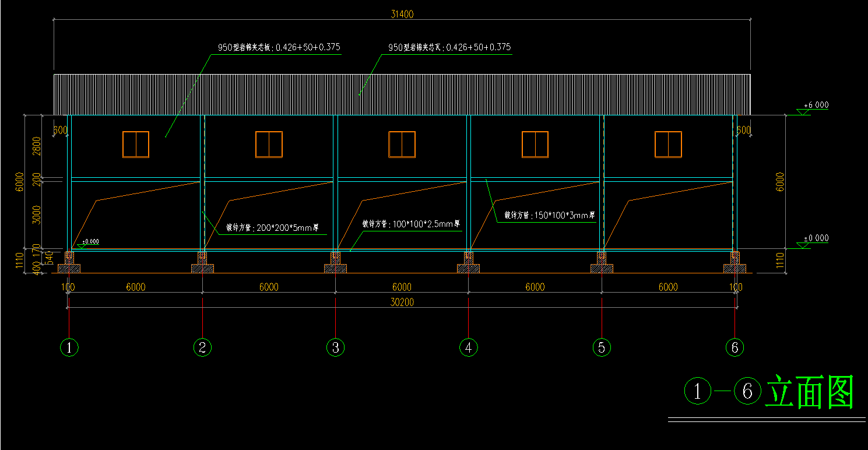Click the axis bubble labeled 5
This screenshot has width=868, height=450.
click(602, 348)
